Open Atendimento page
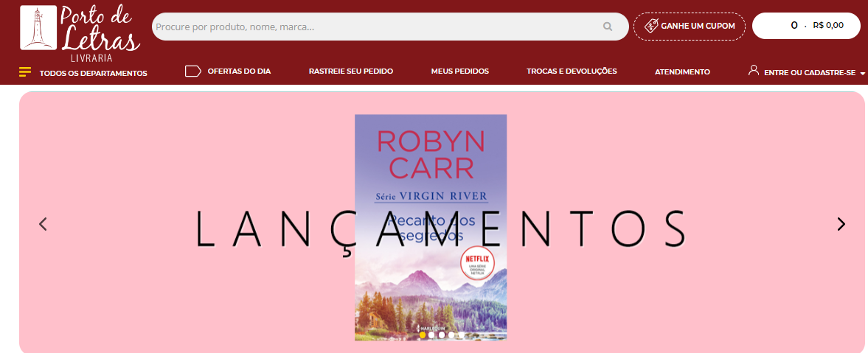The height and width of the screenshot is (353, 868). (x=683, y=72)
